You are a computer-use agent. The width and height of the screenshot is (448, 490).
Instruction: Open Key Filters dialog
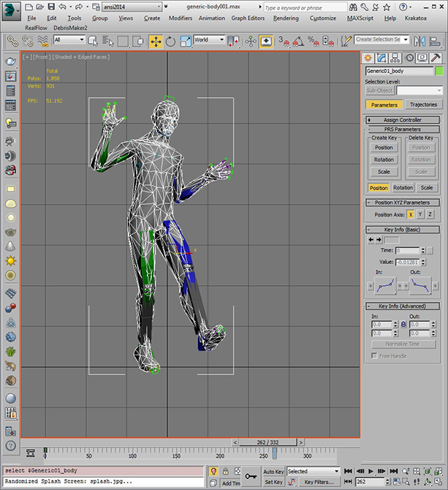[x=319, y=483]
